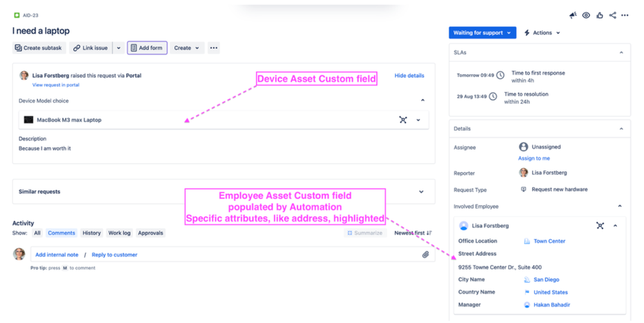Click Unassigned assignee avatar icon
644x323 pixels.
[x=523, y=147]
